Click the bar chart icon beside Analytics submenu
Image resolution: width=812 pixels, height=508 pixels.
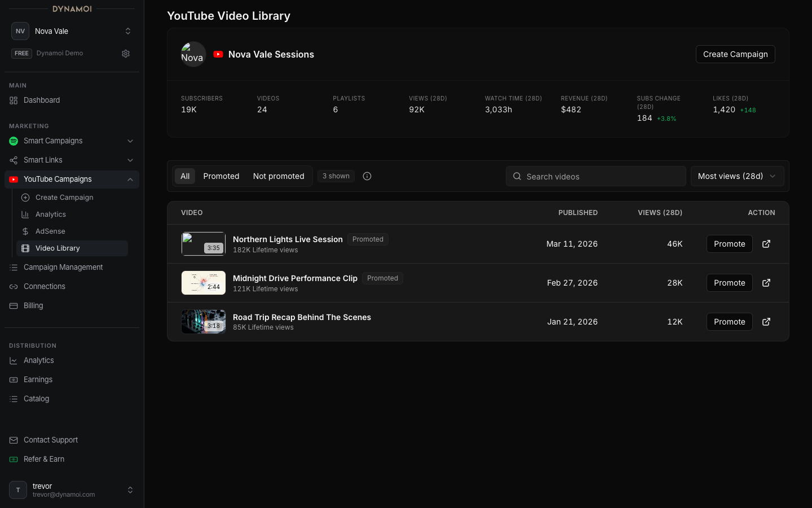click(25, 214)
